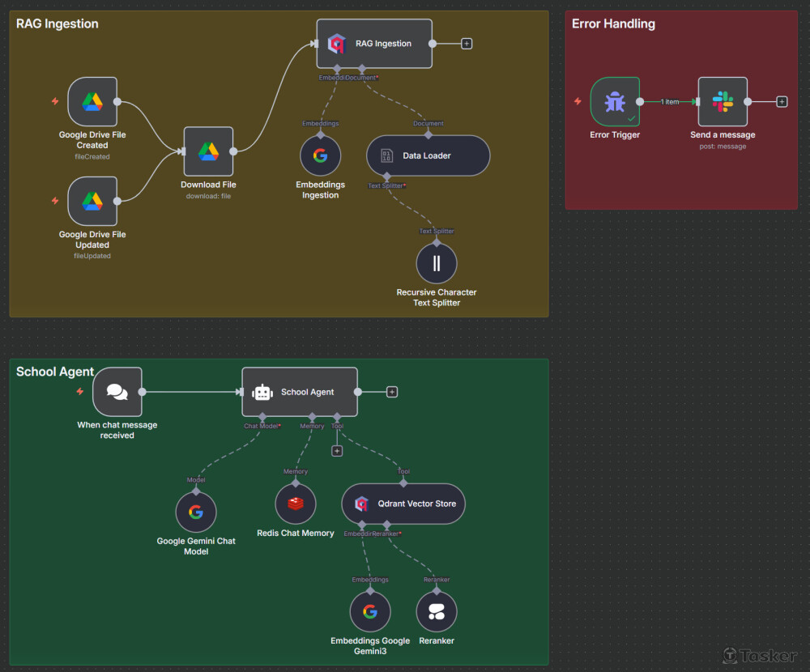Click output handle of Download File node

coord(233,151)
